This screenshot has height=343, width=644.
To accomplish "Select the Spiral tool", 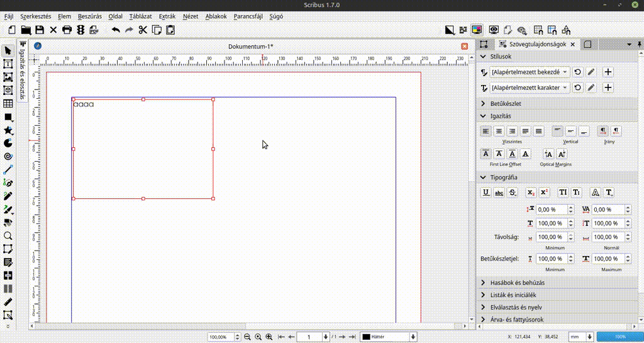I will pyautogui.click(x=8, y=156).
